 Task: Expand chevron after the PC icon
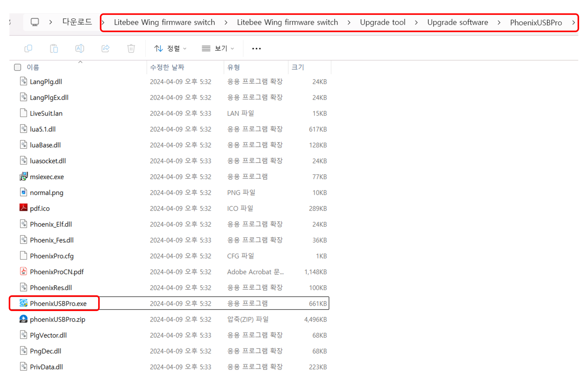coord(51,22)
